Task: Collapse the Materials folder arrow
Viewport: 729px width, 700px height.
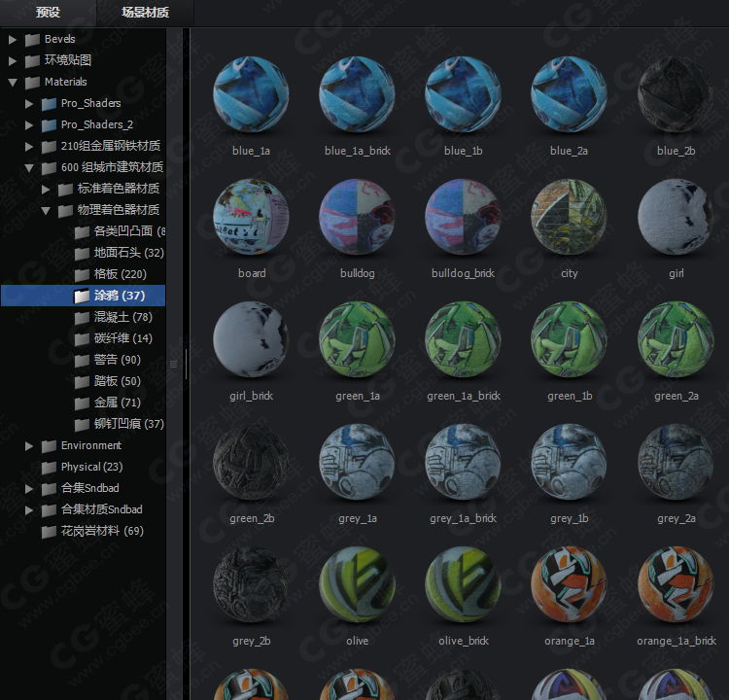Action: 13,83
